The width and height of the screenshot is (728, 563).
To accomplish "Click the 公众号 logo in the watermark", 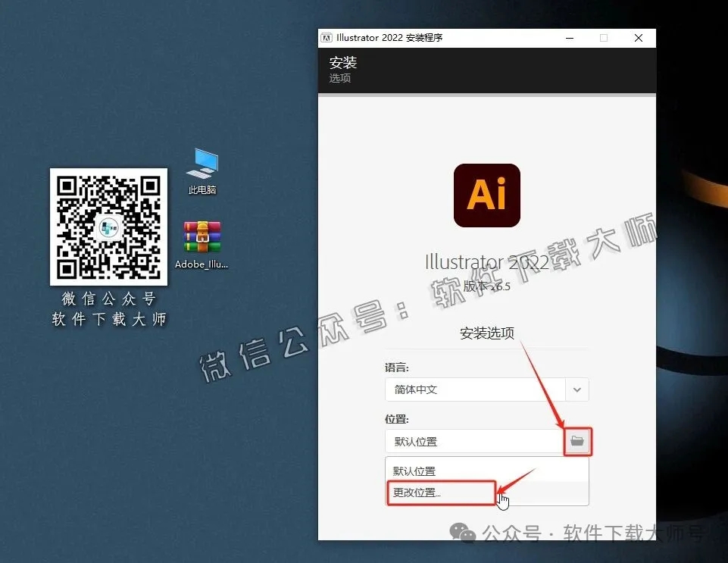I will coord(462,533).
